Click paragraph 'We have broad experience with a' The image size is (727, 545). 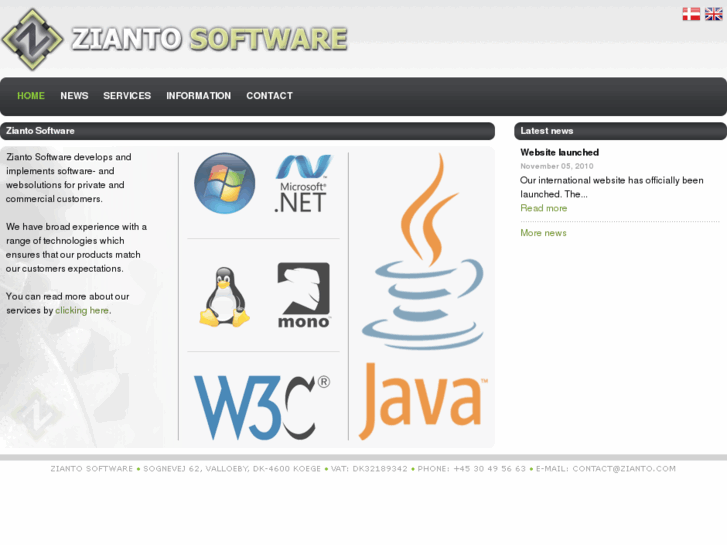pos(76,248)
